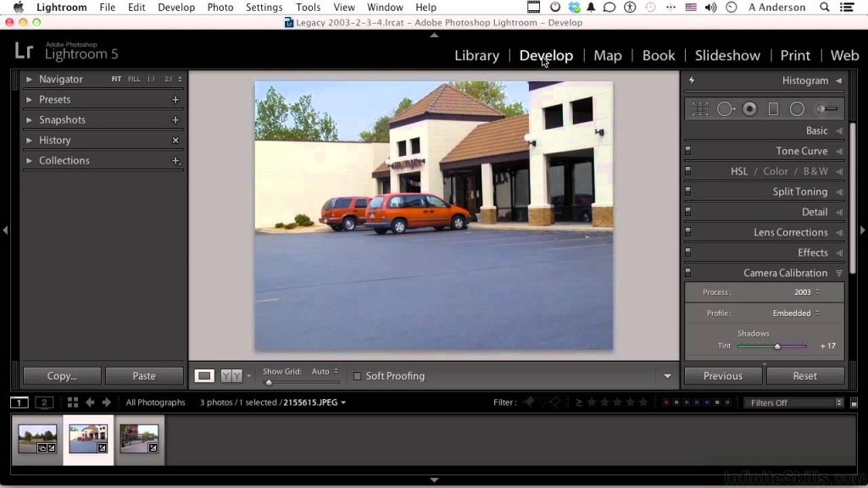The height and width of the screenshot is (488, 868).
Task: Toggle the Tone Curve panel switch
Action: point(688,151)
